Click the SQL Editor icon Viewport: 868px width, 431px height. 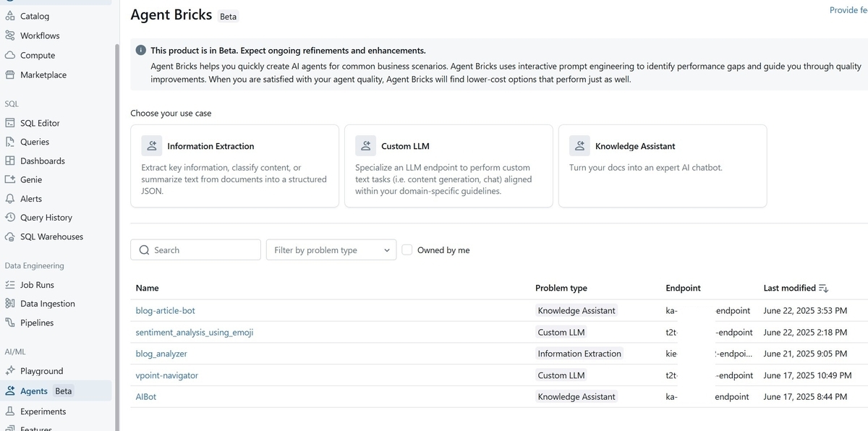10,123
